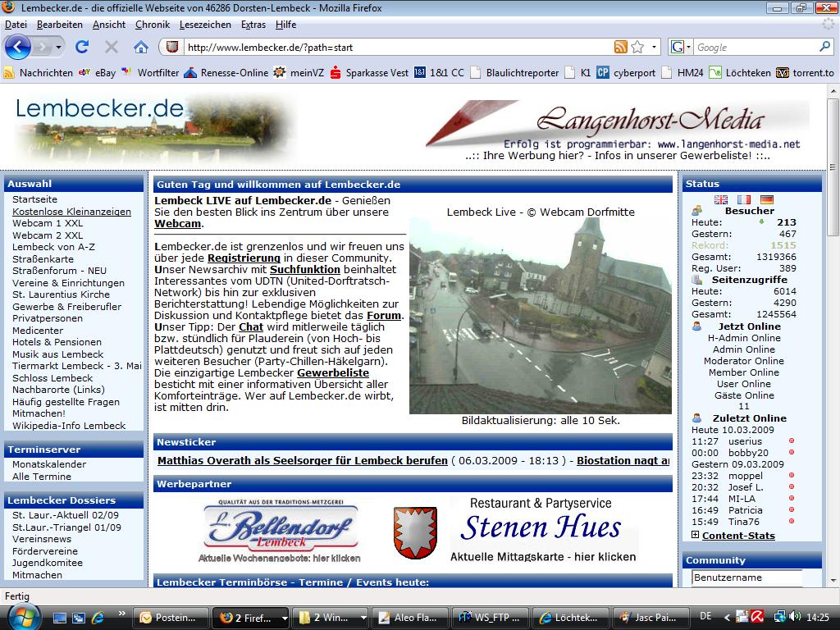The height and width of the screenshot is (630, 840).
Task: Read the Matthias Overath newsticker article
Action: [x=303, y=461]
